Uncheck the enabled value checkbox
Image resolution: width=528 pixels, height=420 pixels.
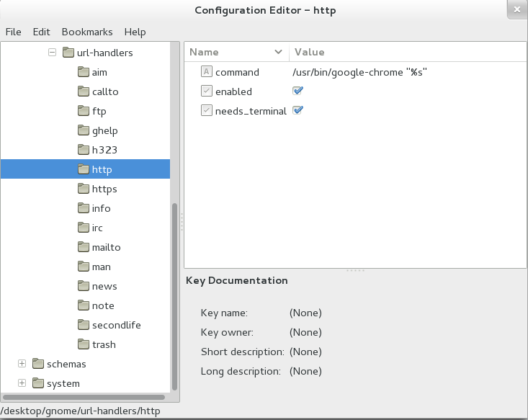[297, 91]
